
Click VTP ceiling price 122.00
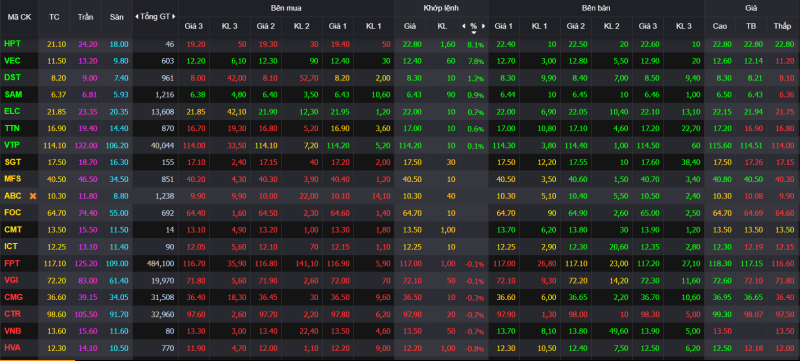tap(86, 146)
